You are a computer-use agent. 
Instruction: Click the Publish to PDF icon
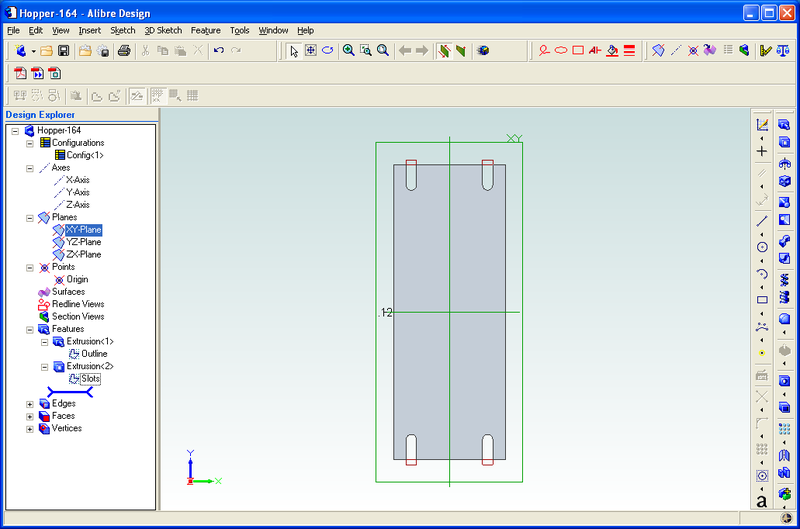tap(20, 73)
